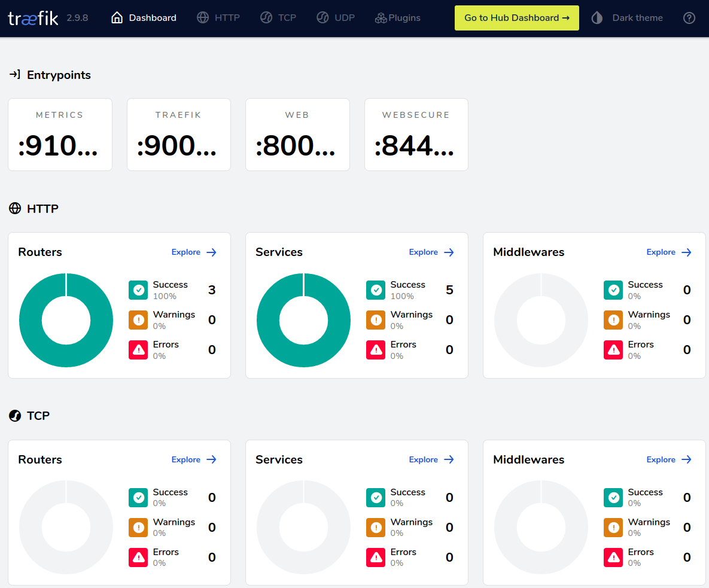Screen dimensions: 709x588
Task: Click HTTP Middlewares Success check icon
Action: [x=614, y=290]
